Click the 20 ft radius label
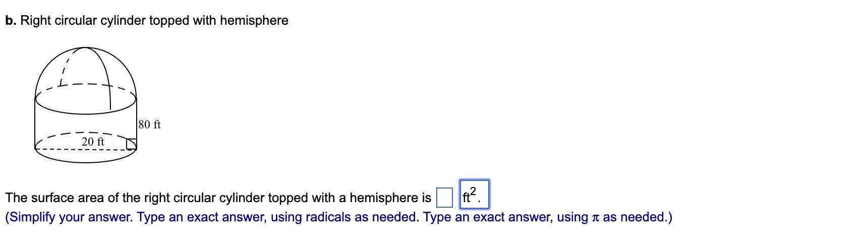Viewport: 868px width, 235px height. click(93, 142)
